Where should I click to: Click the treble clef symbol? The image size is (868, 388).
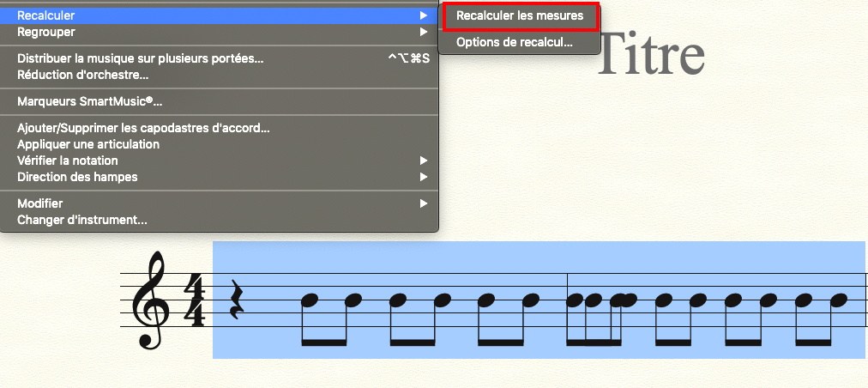152,300
